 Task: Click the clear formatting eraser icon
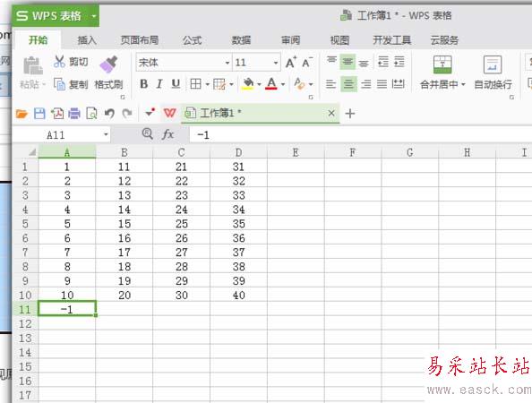299,84
